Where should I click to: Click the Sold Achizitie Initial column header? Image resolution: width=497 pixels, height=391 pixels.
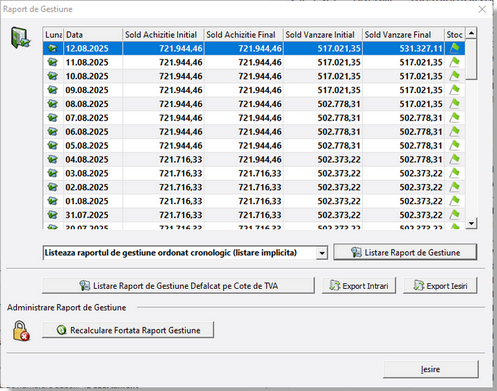[163, 35]
